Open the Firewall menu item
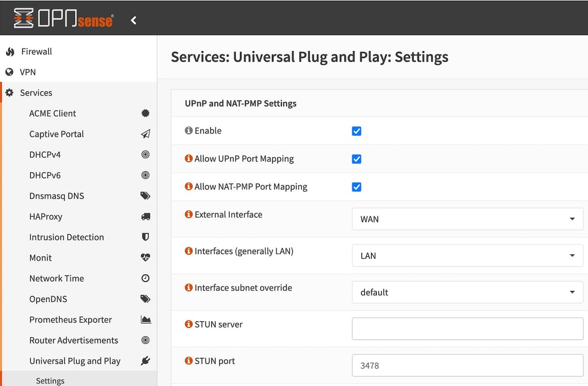This screenshot has width=588, height=386. pos(35,51)
